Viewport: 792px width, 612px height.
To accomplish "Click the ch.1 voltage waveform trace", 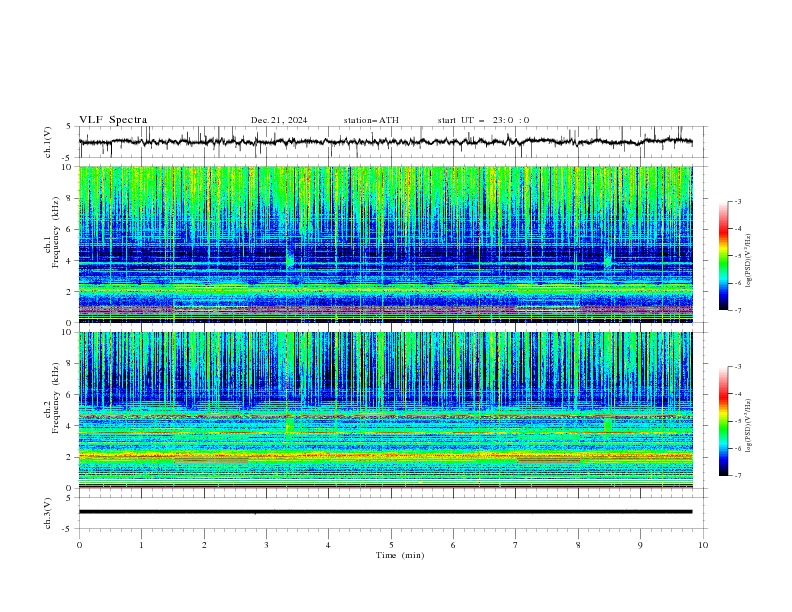I will [385, 142].
